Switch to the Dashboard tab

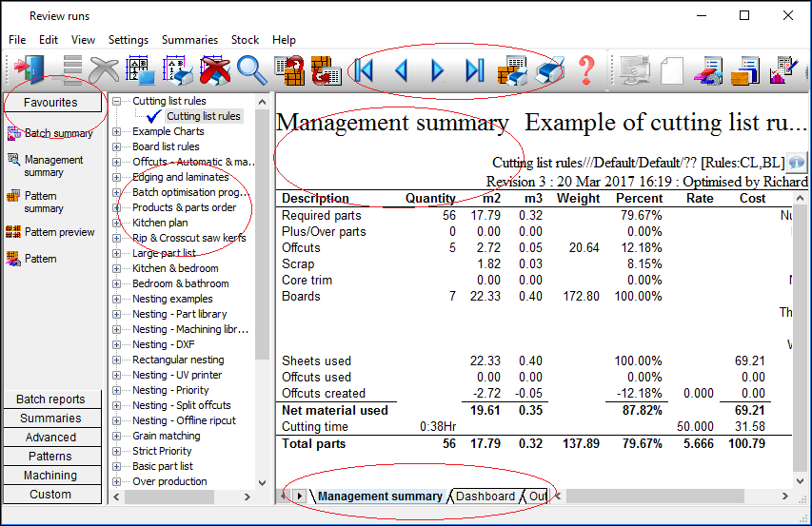[485, 497]
